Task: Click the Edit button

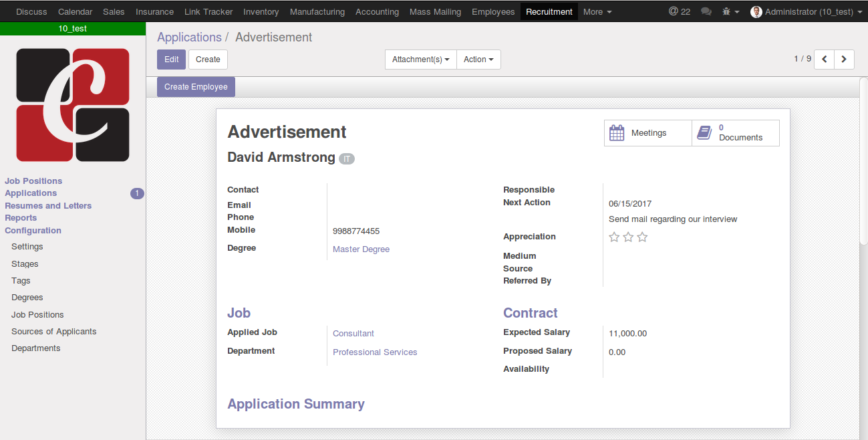Action: coord(171,60)
